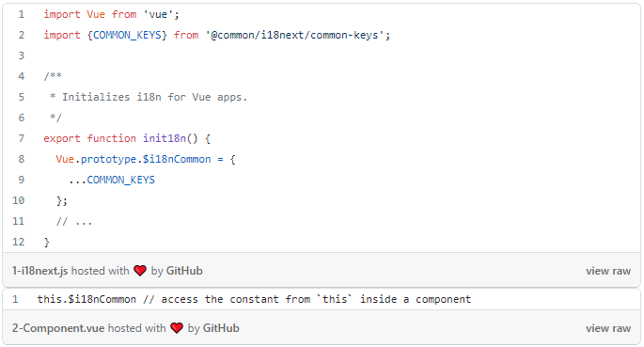The image size is (644, 347).
Task: Click the heart icon beside 2-Component.vue
Action: tap(177, 328)
